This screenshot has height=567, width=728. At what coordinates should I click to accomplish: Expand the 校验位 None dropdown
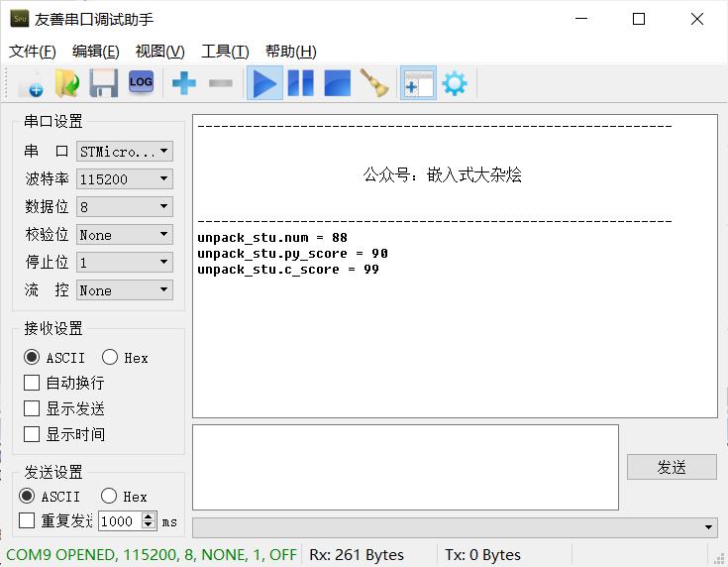125,235
